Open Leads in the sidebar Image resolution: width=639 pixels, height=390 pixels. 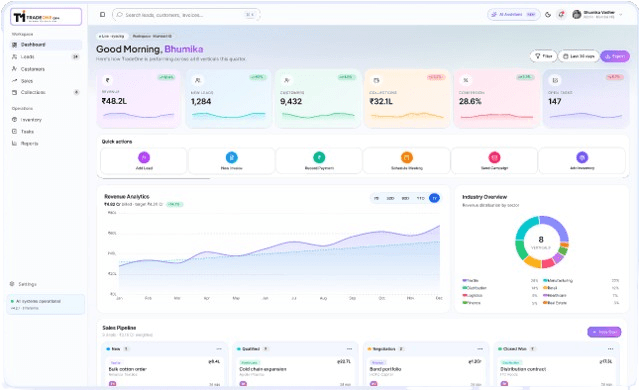[x=46, y=57]
